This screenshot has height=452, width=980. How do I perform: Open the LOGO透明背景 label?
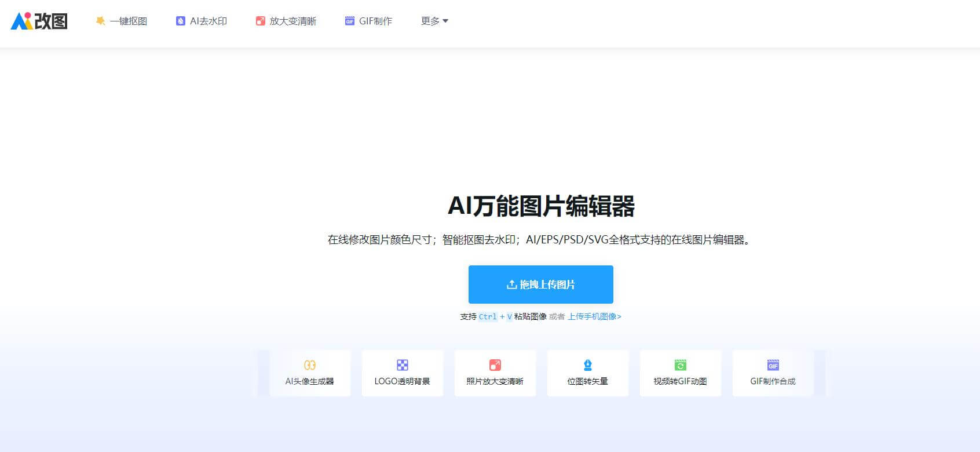coord(403,381)
